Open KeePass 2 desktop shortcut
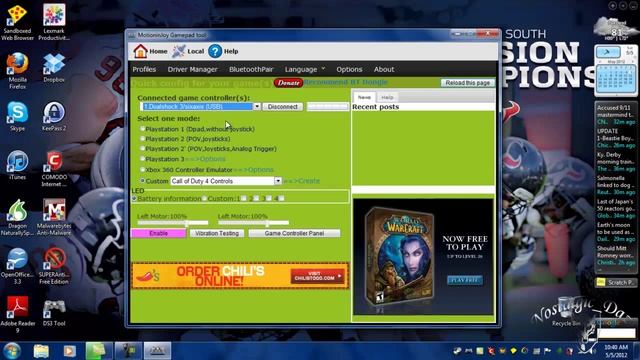The height and width of the screenshot is (360, 640). click(54, 116)
